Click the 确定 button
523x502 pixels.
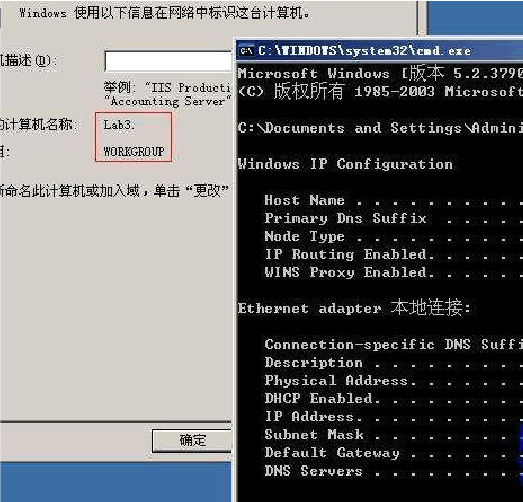click(192, 441)
